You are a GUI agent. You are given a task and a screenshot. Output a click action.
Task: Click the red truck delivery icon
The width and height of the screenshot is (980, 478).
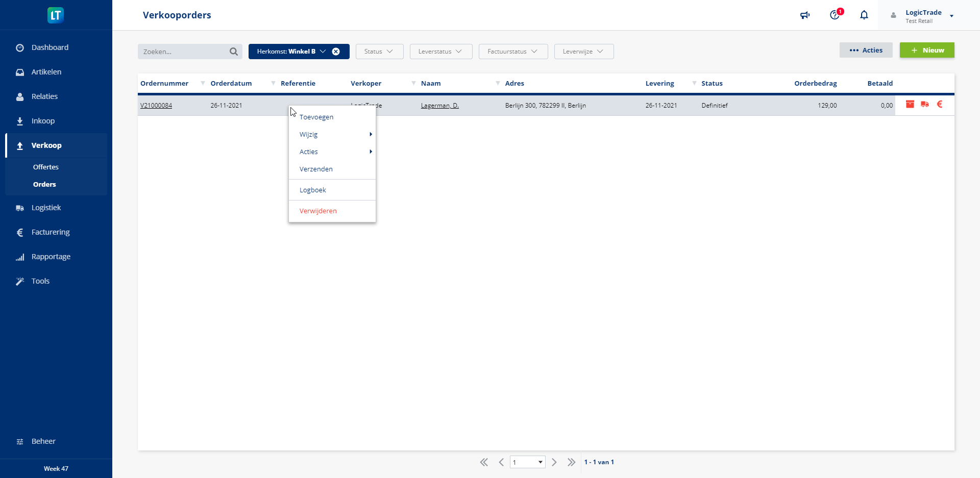point(924,105)
